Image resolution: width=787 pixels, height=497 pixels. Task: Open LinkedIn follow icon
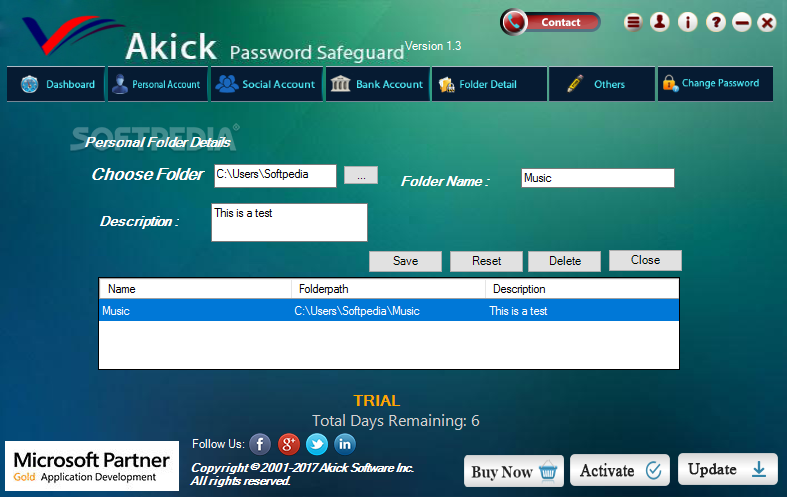pyautogui.click(x=345, y=444)
